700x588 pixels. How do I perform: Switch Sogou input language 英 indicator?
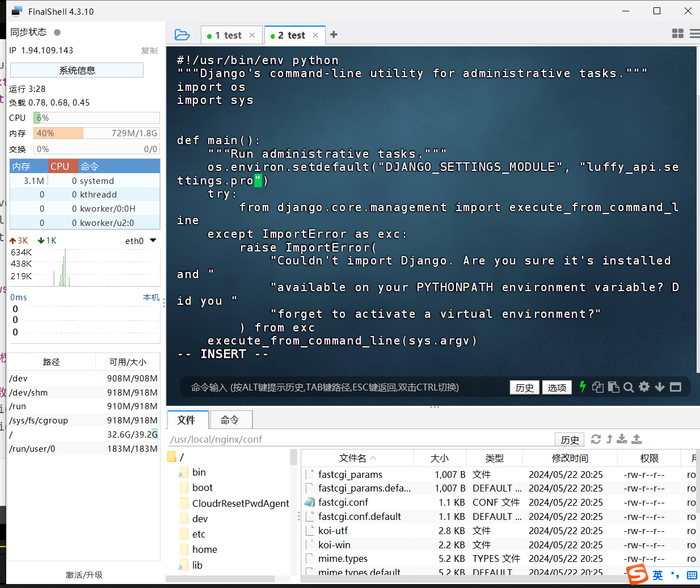(657, 576)
